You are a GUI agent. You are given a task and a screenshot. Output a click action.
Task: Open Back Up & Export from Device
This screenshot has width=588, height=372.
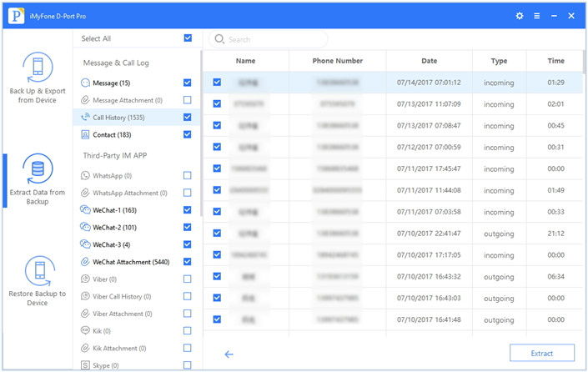[38, 78]
